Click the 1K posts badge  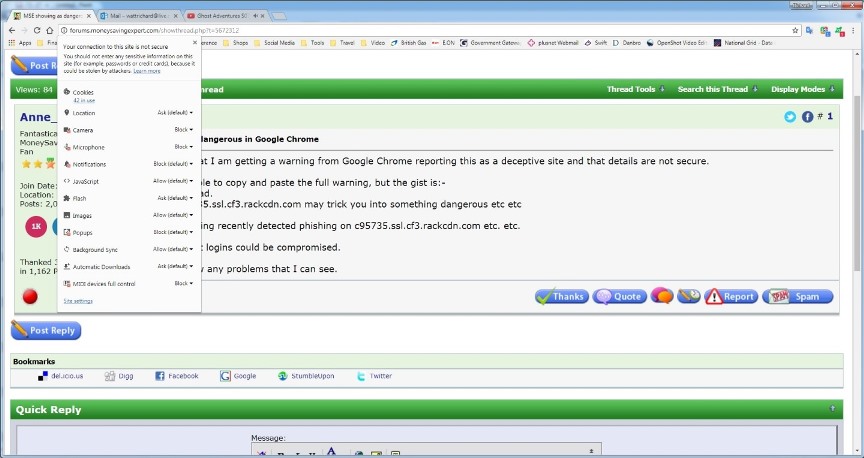pos(36,227)
